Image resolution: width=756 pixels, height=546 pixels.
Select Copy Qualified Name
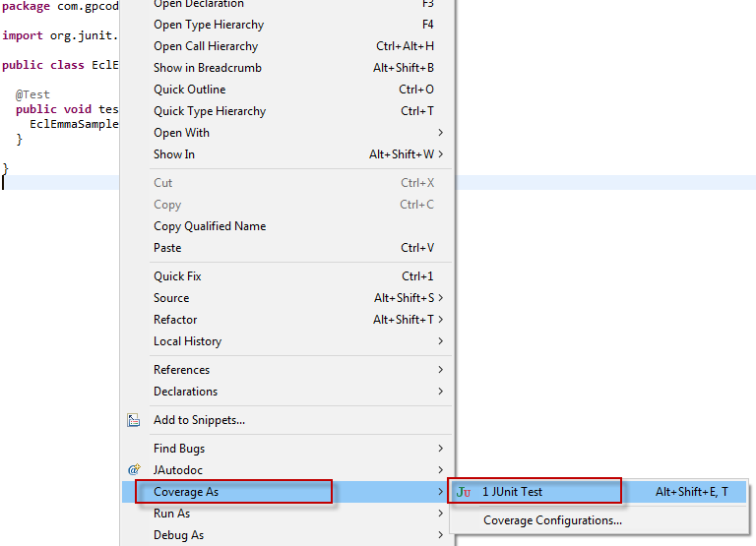(x=210, y=226)
